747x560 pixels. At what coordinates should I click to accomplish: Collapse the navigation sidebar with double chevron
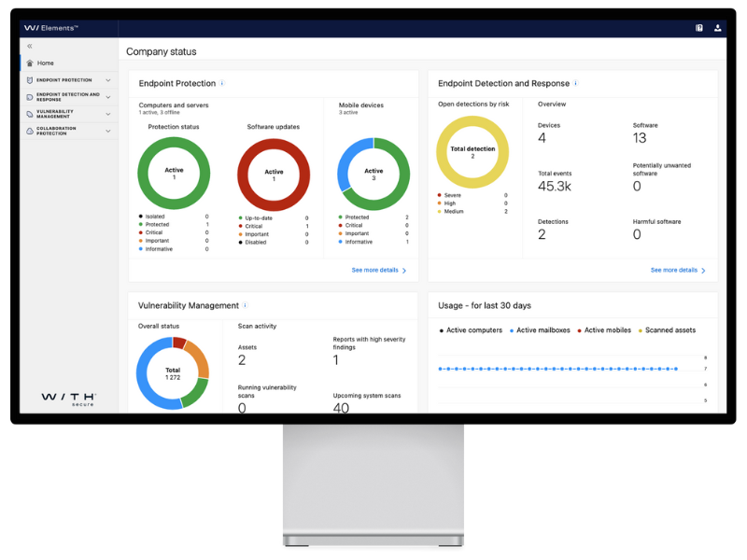[31, 45]
